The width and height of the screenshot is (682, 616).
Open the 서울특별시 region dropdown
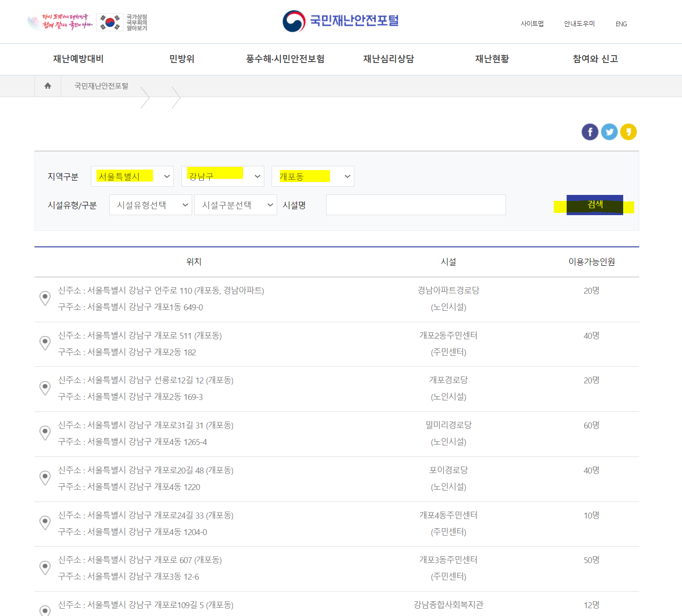pos(132,176)
